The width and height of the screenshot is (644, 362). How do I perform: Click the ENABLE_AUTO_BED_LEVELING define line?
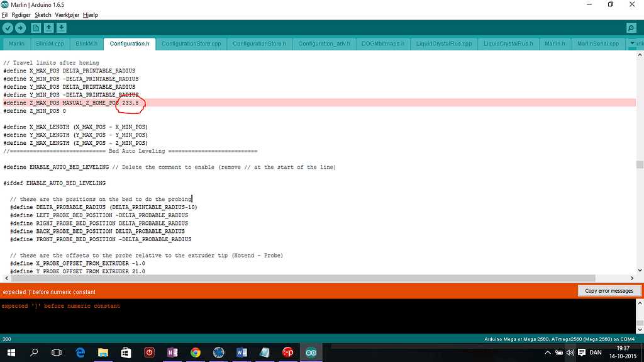tap(170, 167)
